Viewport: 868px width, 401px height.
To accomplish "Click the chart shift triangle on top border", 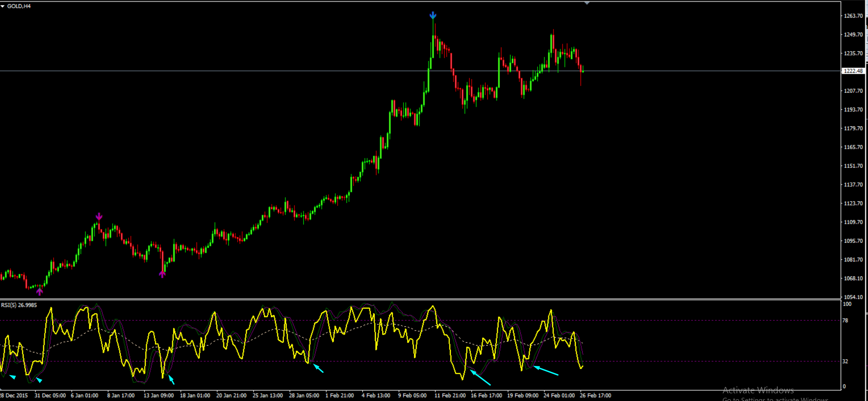I will (x=587, y=3).
